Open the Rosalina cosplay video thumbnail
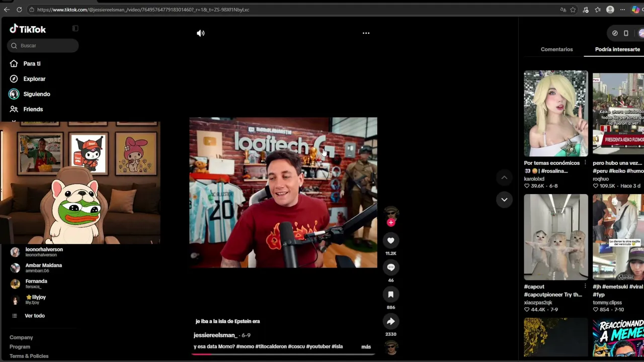Image resolution: width=644 pixels, height=362 pixels. coord(555,114)
